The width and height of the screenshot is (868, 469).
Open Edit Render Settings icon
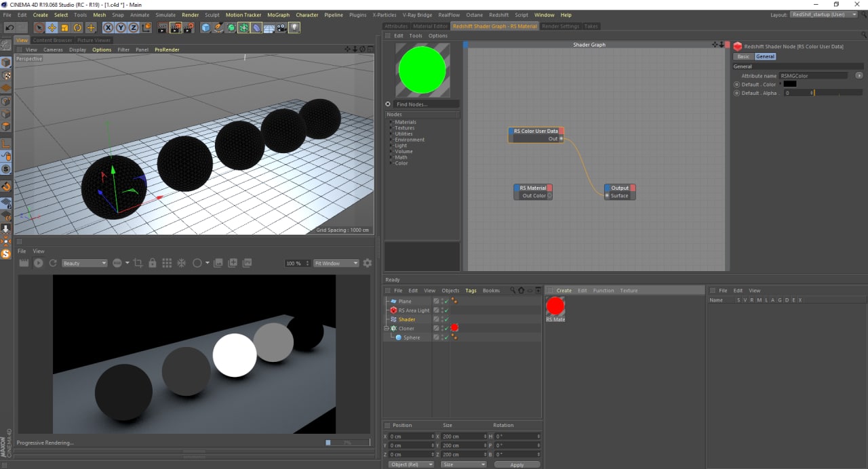point(189,28)
